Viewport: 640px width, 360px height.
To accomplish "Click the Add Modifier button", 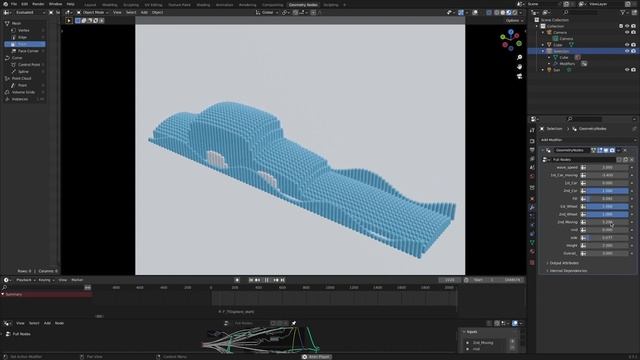I will (587, 140).
